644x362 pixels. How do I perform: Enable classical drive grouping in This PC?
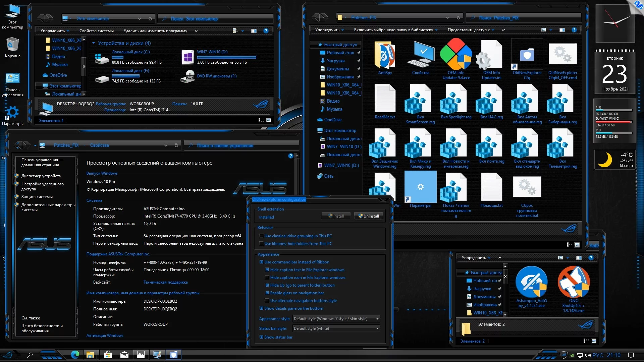[261, 236]
